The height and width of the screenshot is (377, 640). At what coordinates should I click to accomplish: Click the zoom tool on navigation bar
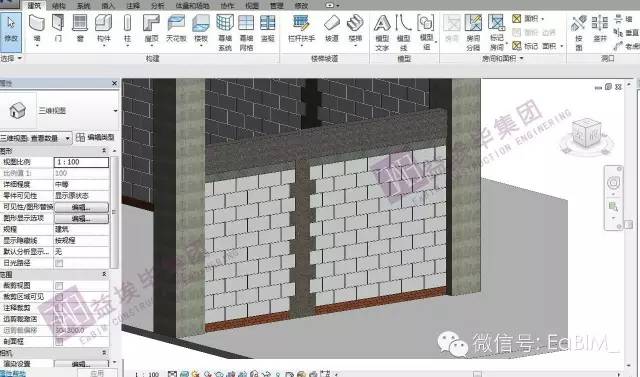[x=613, y=206]
